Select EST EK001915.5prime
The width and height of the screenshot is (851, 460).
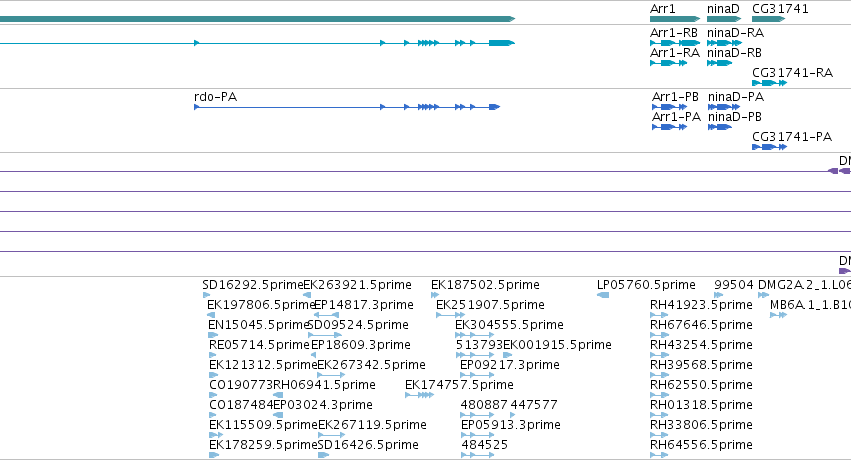(557, 345)
